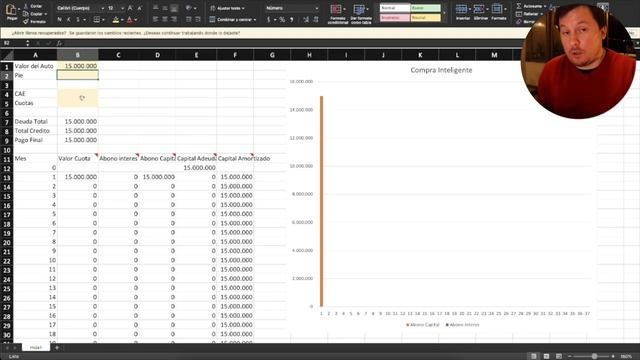Screen dimensions: 640x360
Task: Apply the Normal cell style
Action: coord(395,8)
